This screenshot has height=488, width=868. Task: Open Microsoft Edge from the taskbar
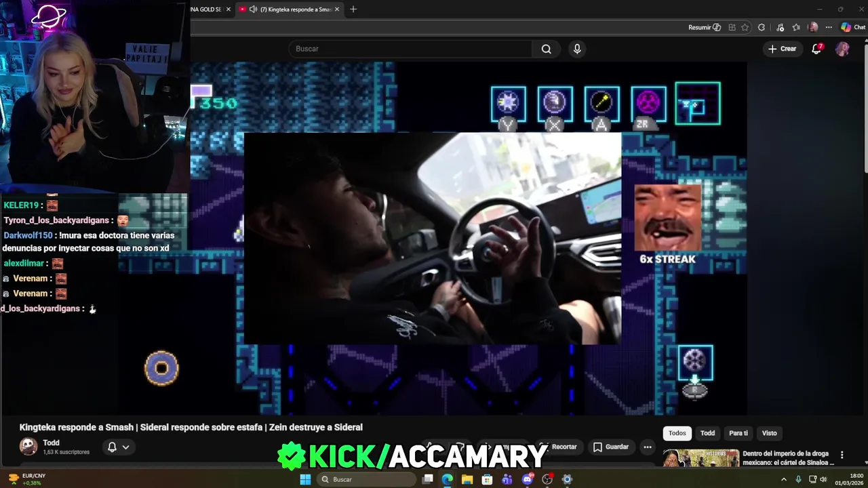(448, 479)
